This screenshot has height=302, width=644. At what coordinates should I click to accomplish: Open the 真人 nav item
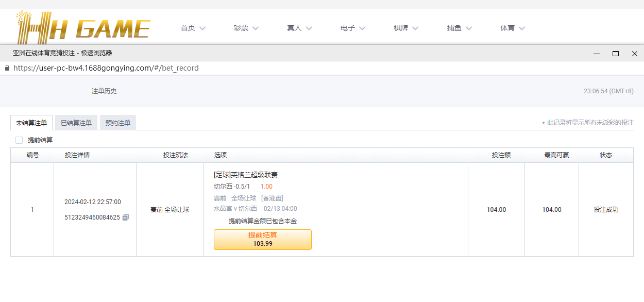[294, 28]
